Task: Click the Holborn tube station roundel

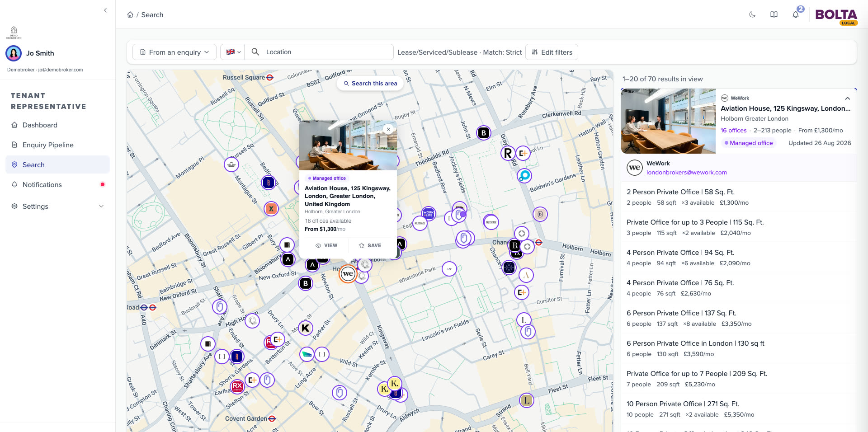Action: tap(538, 242)
